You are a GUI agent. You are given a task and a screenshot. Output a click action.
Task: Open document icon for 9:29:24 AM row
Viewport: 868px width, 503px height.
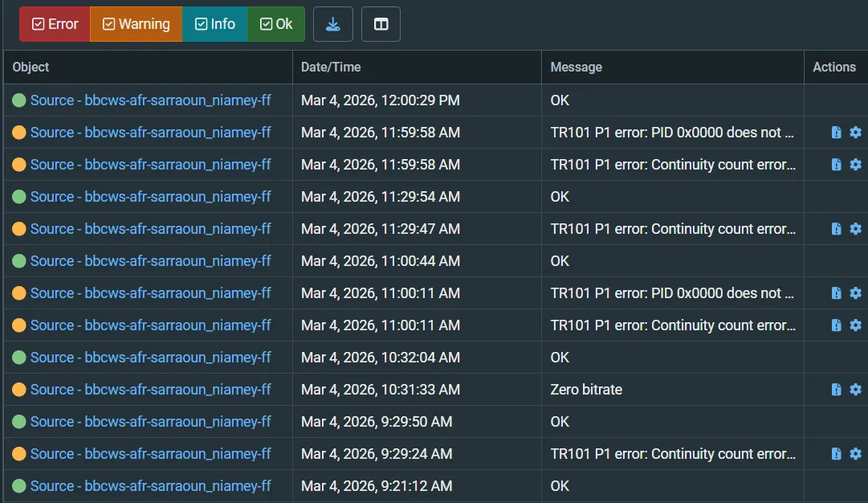(x=836, y=454)
